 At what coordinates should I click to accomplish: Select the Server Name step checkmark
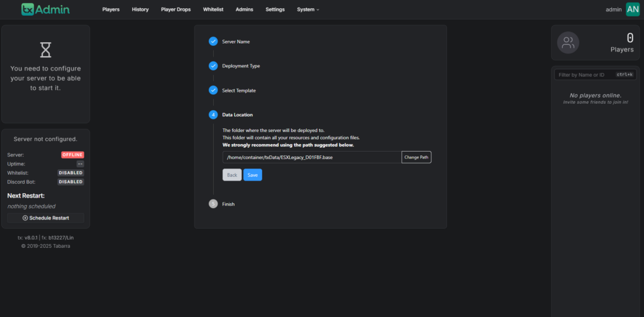[x=213, y=42]
